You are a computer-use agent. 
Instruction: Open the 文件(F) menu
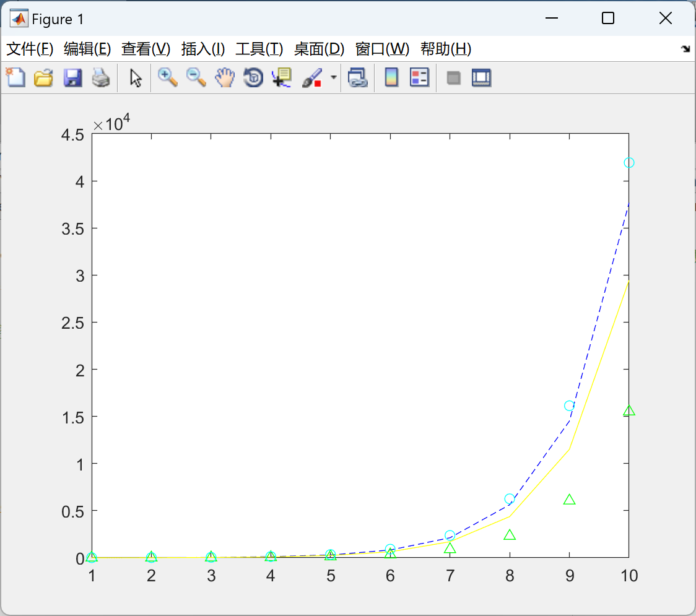click(30, 49)
